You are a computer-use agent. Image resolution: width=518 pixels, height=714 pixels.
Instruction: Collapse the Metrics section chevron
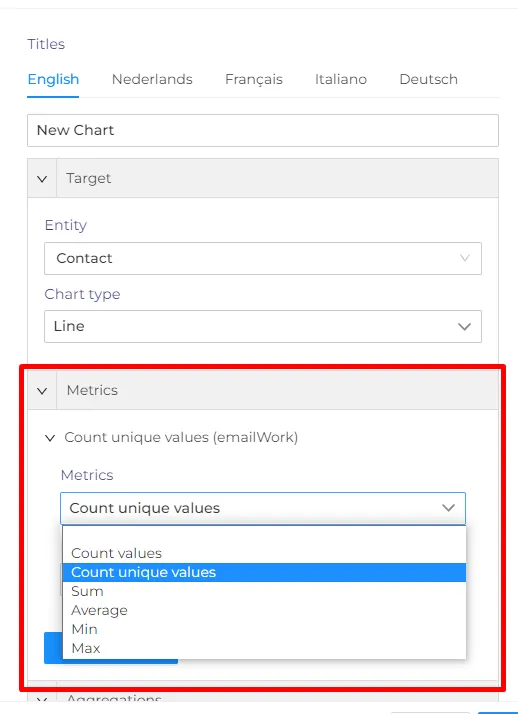[42, 390]
